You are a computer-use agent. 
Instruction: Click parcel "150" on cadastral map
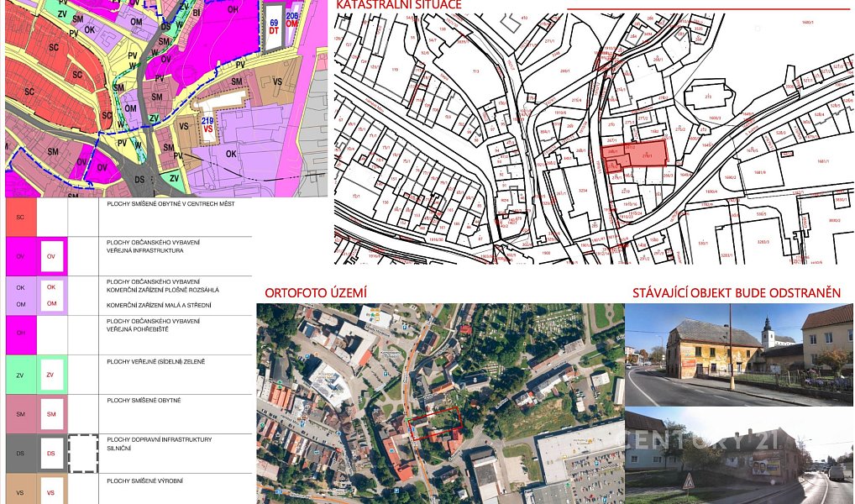[x=386, y=202]
